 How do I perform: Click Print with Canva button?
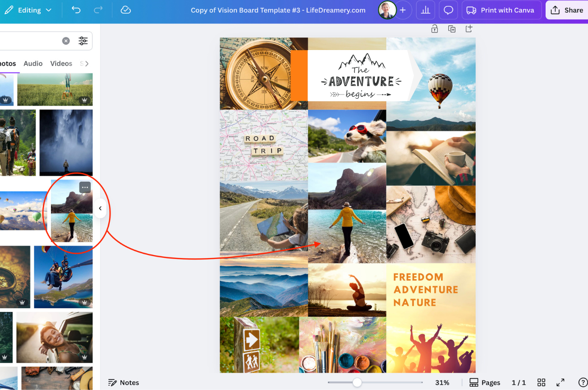[501, 10]
